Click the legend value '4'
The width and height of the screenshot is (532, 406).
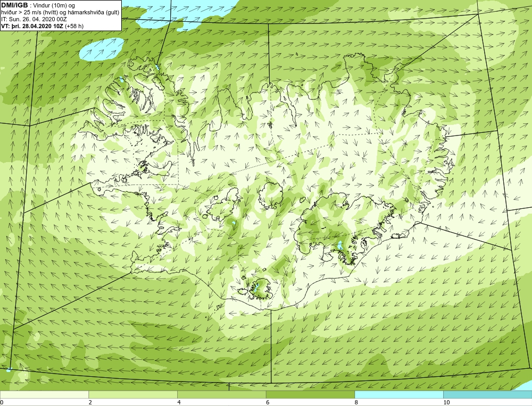coord(179,403)
